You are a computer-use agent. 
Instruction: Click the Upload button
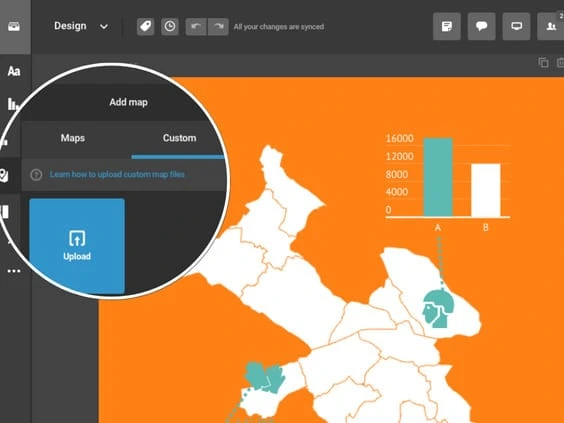coord(77,246)
